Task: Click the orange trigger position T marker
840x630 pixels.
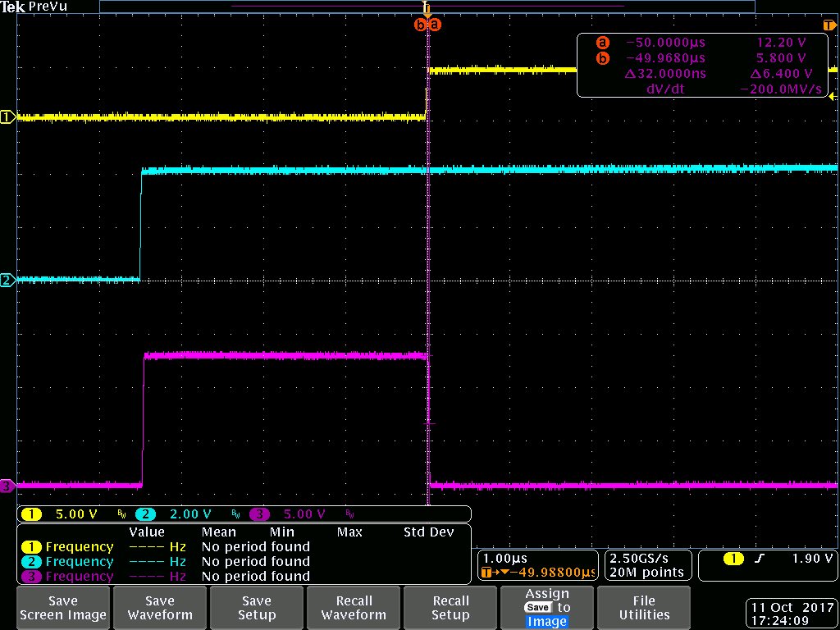Action: (x=427, y=8)
